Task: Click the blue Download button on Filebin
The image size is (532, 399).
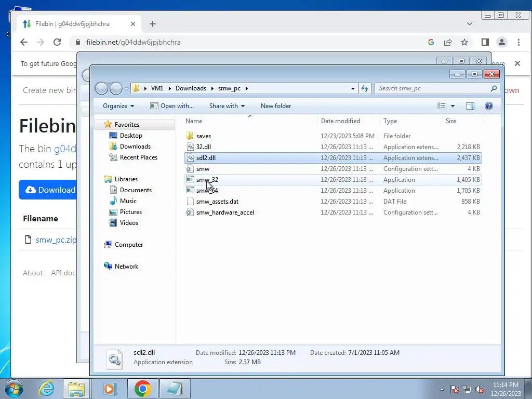Action: [47, 190]
